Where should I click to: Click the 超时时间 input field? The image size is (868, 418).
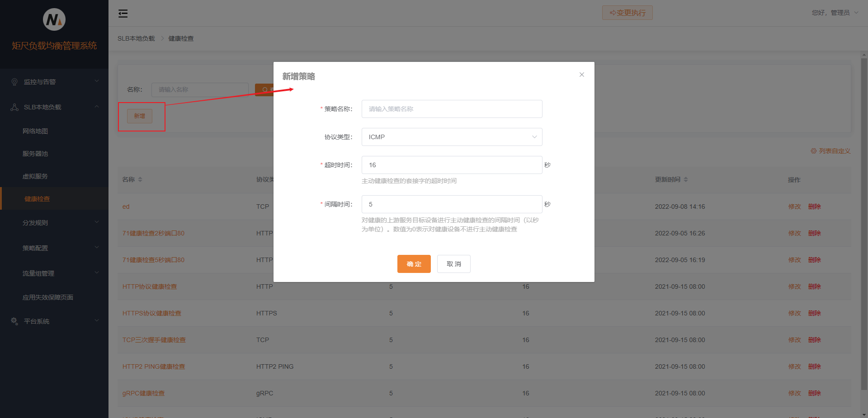tap(452, 165)
